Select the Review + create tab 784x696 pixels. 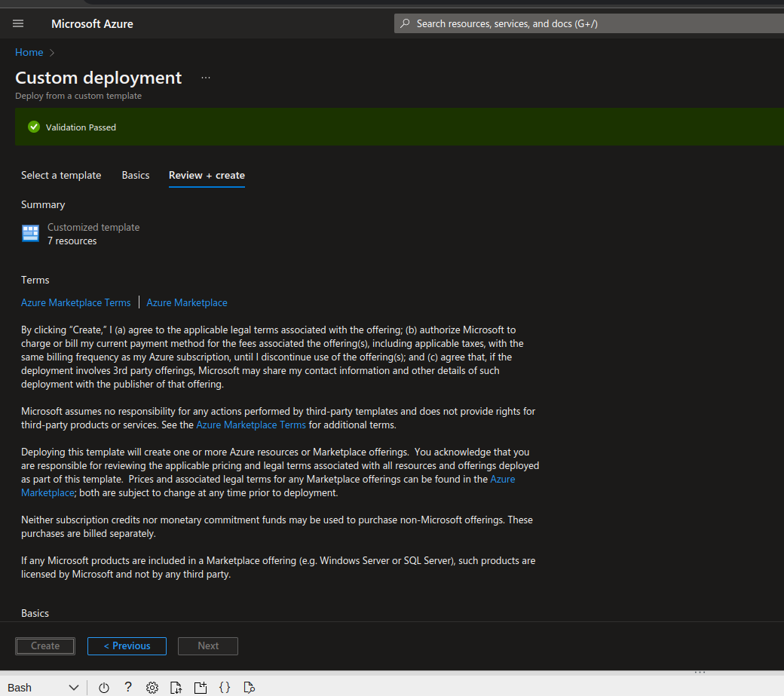click(207, 176)
